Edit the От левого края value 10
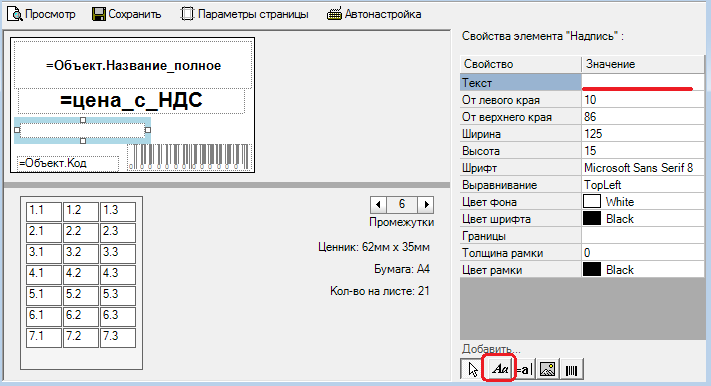Image resolution: width=711 pixels, height=386 pixels. point(643,100)
